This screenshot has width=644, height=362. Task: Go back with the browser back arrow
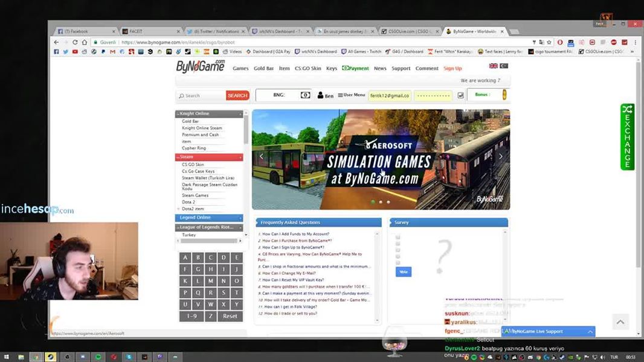56,42
